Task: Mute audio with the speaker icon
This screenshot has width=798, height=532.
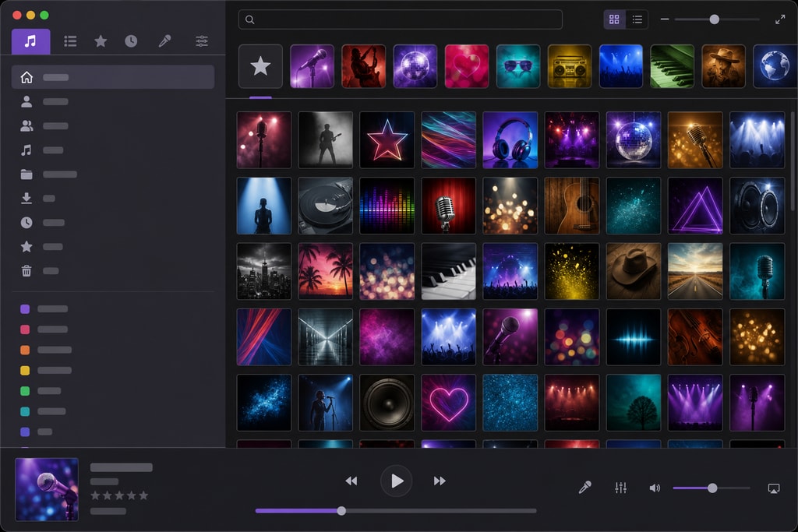Action: [655, 488]
